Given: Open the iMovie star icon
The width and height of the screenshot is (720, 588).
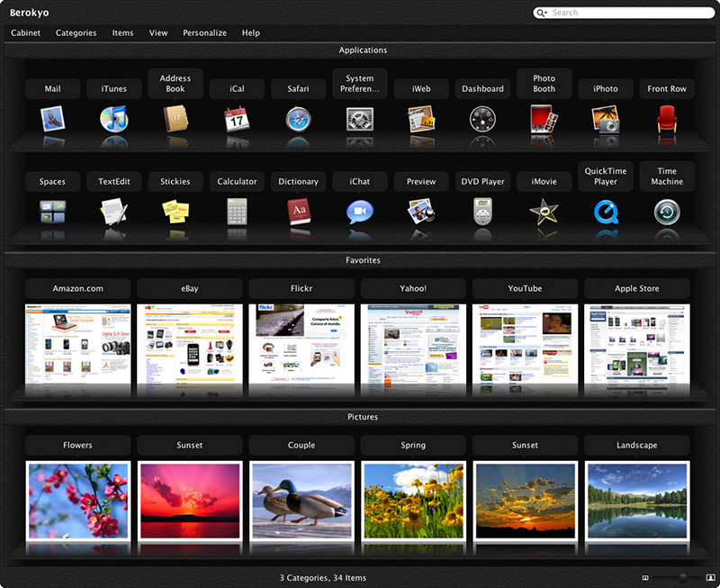Looking at the screenshot, I should click(544, 212).
